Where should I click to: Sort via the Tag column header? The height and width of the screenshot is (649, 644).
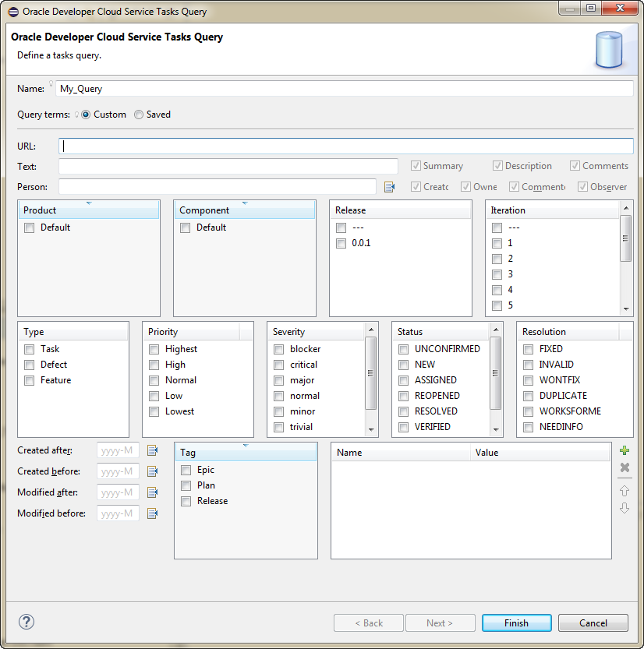point(246,453)
